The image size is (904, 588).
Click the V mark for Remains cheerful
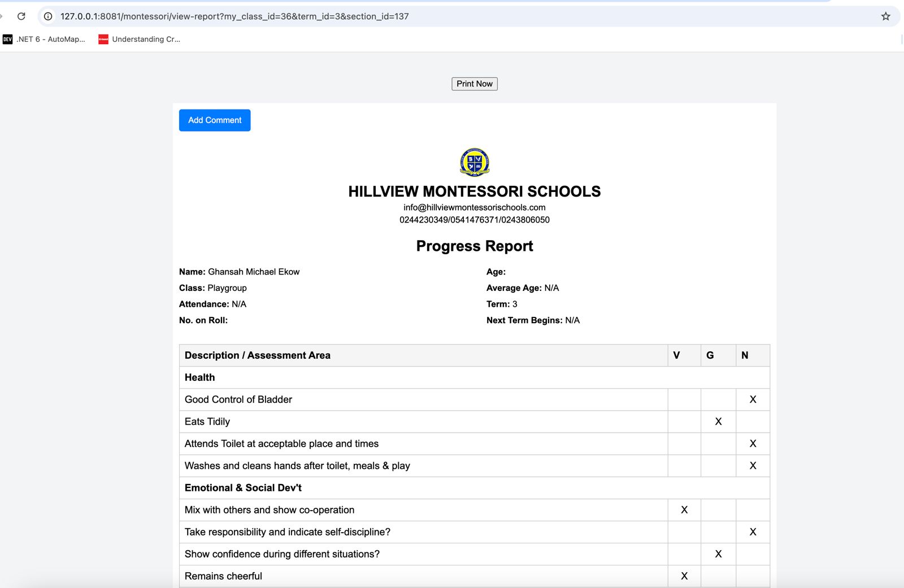[684, 576]
